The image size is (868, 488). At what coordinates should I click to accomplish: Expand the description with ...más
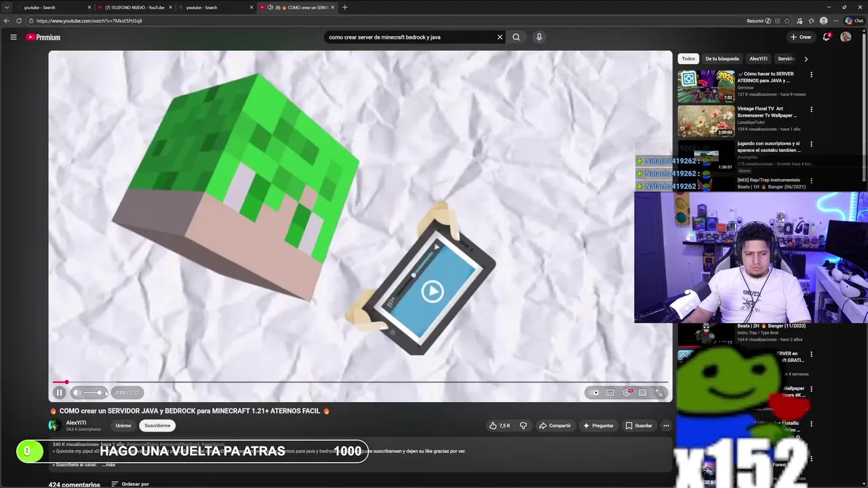pos(108,465)
